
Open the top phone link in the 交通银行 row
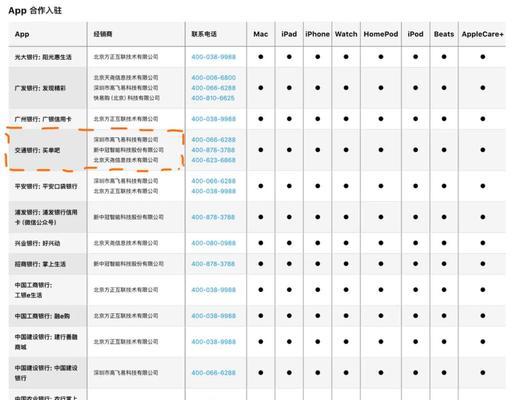pyautogui.click(x=213, y=140)
